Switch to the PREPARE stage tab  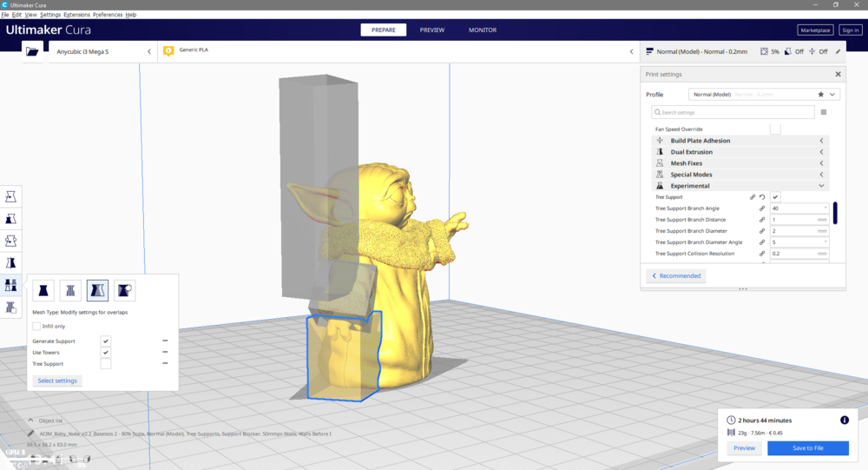tap(384, 30)
